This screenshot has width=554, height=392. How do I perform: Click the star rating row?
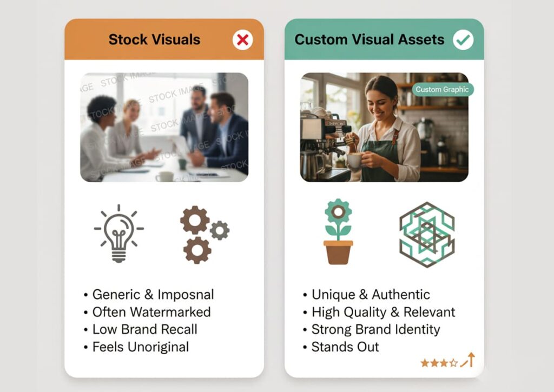point(439,363)
